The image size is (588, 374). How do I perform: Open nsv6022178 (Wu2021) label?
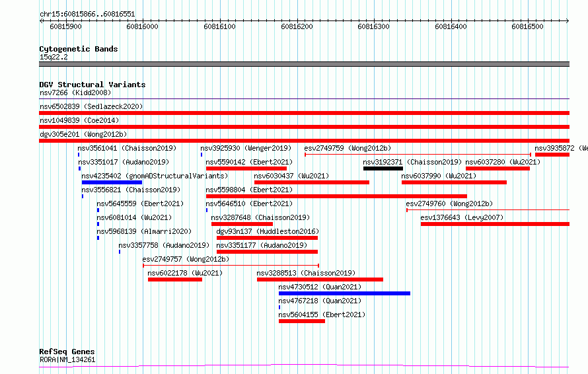click(x=185, y=273)
